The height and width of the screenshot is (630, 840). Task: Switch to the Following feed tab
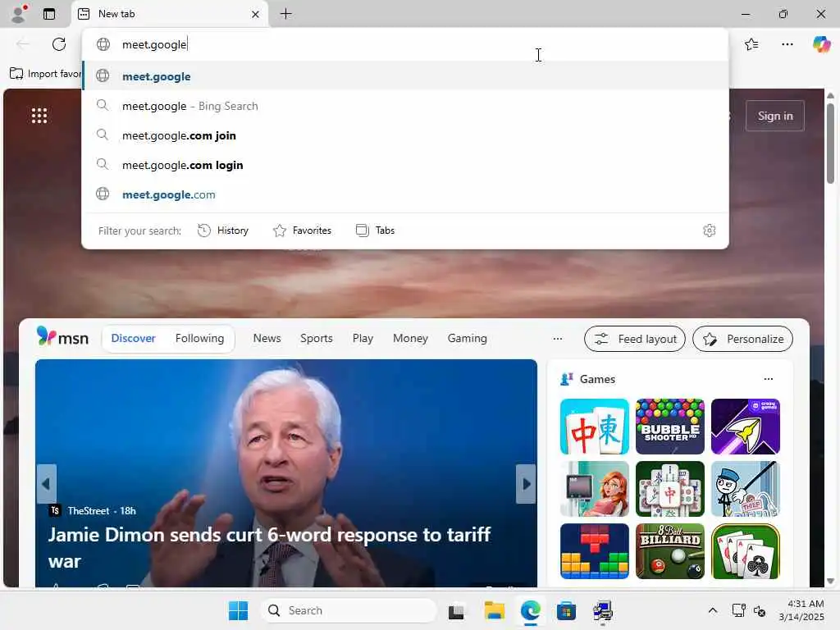[x=199, y=339]
